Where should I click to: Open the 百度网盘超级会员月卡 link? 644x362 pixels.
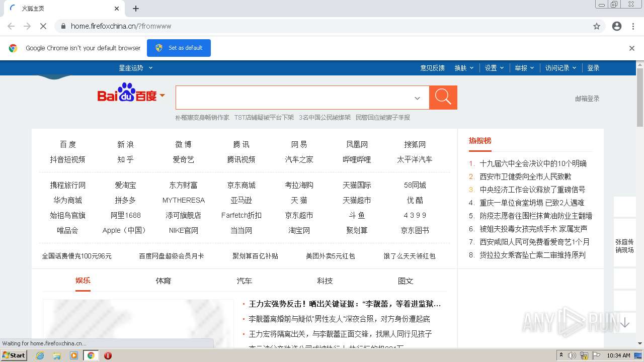click(x=172, y=256)
